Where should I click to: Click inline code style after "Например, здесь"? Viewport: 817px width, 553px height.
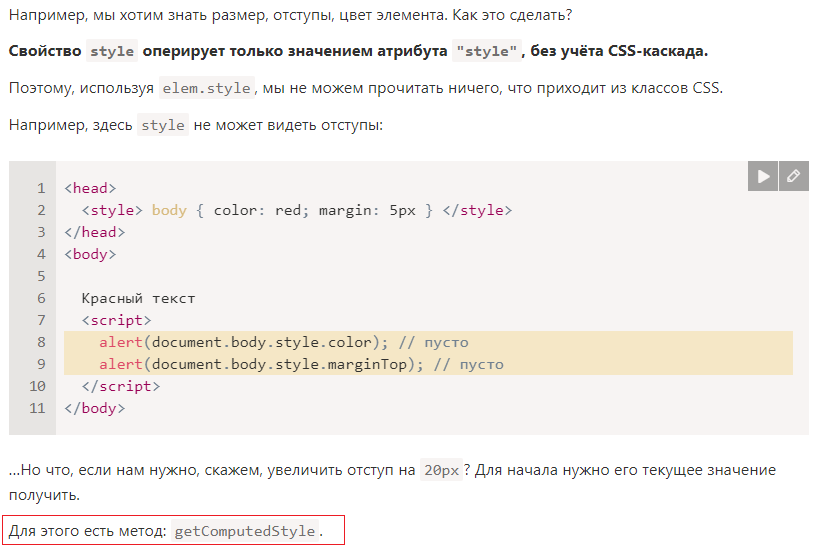coord(163,125)
